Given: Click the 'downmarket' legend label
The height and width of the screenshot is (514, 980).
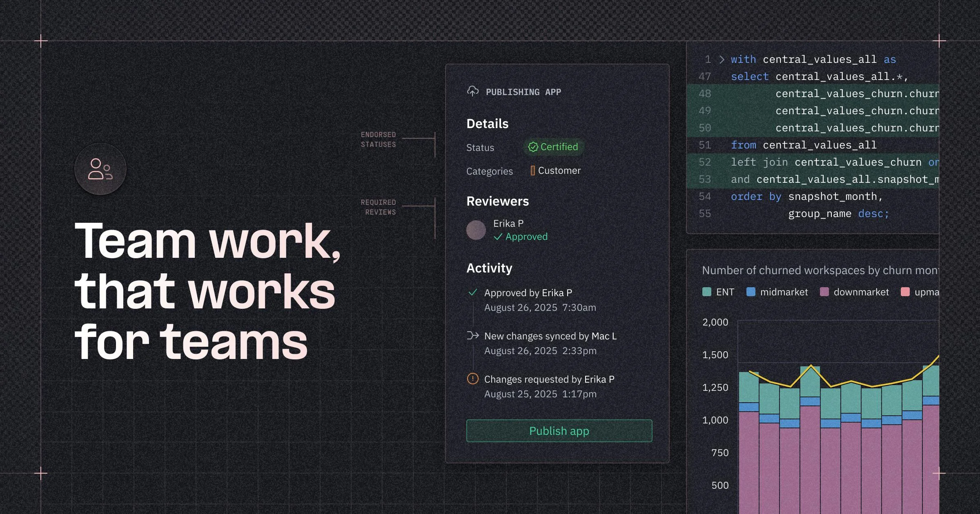Looking at the screenshot, I should point(861,292).
